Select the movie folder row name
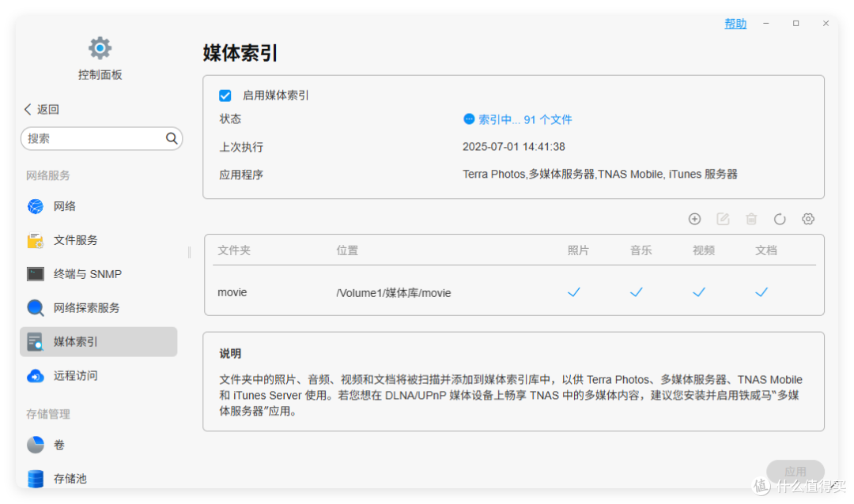Viewport: 854px width, 504px height. tap(232, 292)
